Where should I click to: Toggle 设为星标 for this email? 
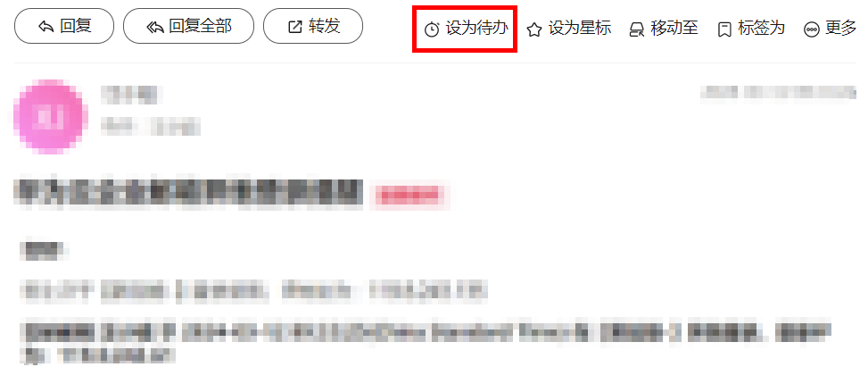pyautogui.click(x=568, y=29)
